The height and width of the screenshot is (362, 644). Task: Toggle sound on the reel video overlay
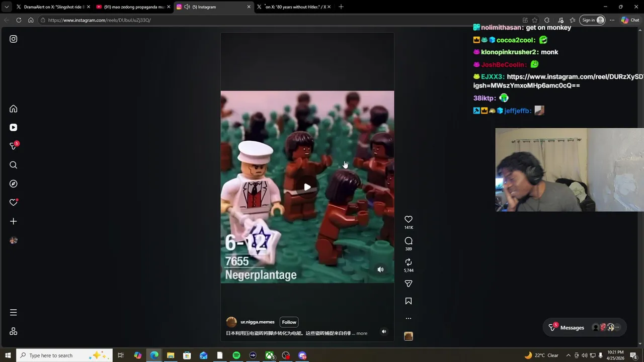380,269
